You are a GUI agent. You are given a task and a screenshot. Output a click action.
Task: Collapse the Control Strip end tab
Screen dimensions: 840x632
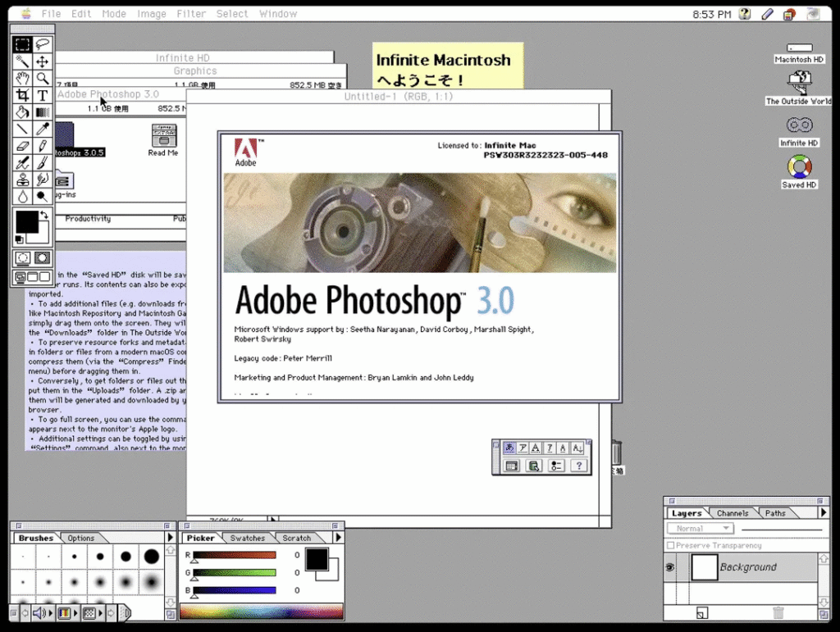[125, 612]
